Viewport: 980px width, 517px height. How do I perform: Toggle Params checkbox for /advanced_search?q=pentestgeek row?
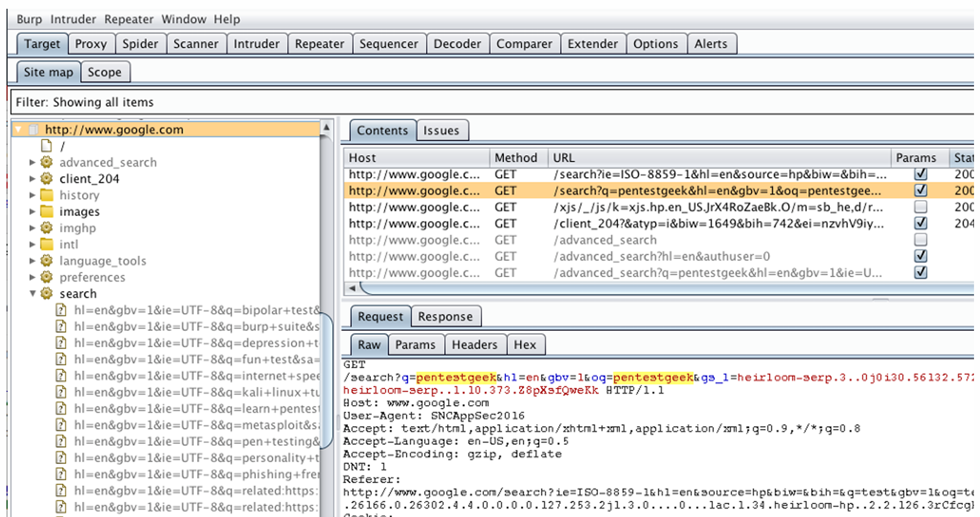tap(920, 273)
